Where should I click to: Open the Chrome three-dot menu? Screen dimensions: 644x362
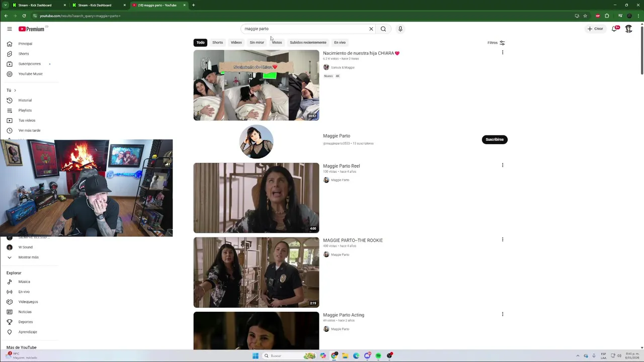(x=638, y=16)
